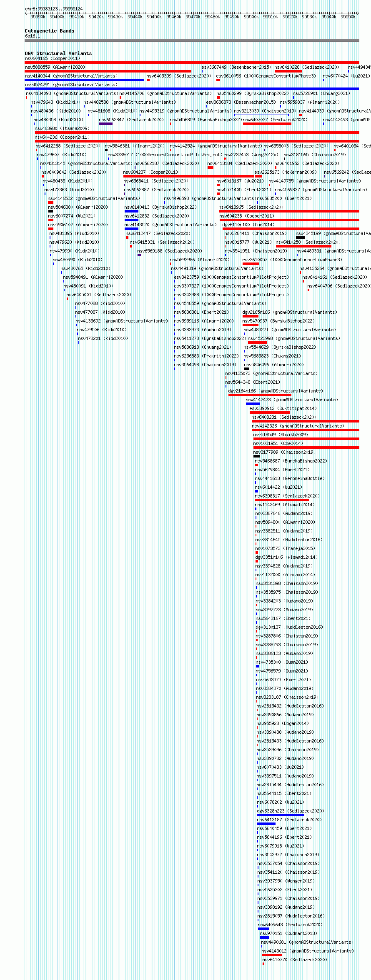Open variant nsv604236 (Cooper2011)

coord(62,137)
